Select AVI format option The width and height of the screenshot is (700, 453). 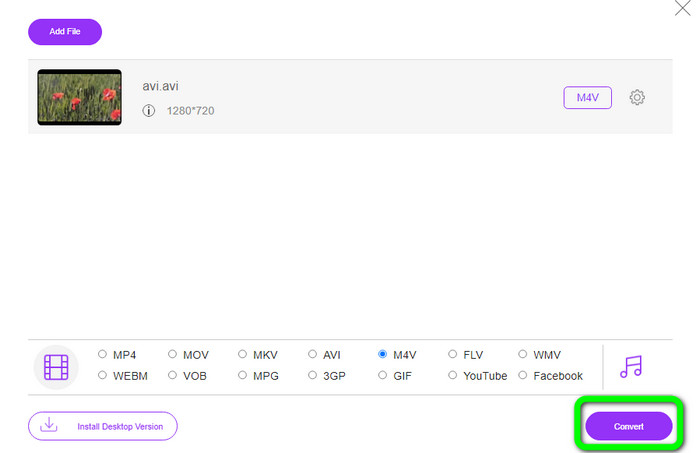pos(313,354)
